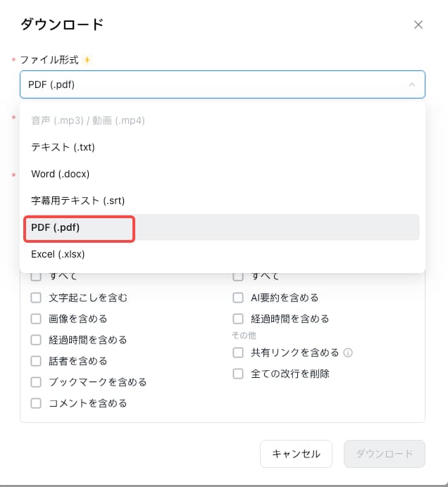Collapse the file format dropdown arrow

pos(411,84)
